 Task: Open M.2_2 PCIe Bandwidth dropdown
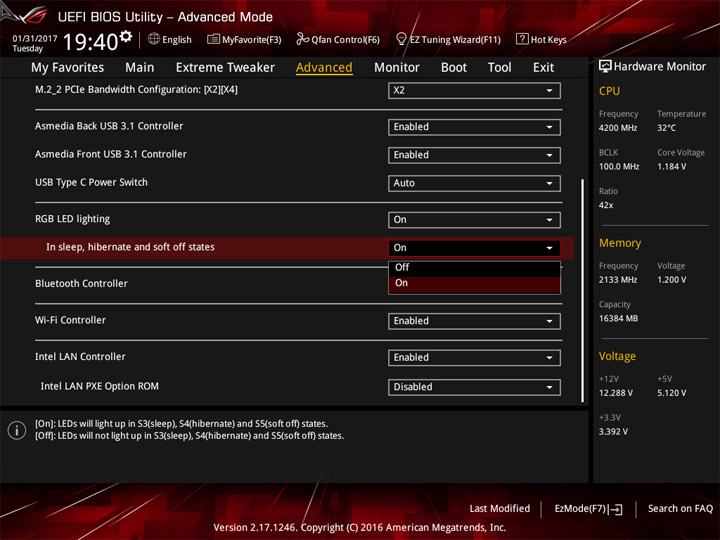click(474, 90)
